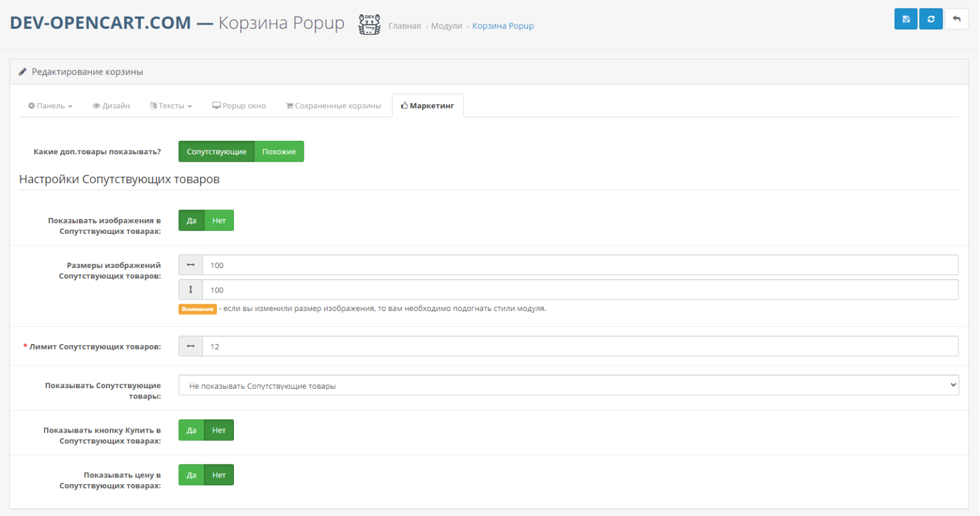Viewport: 980px width, 516px height.
Task: Select the Маркетинг tab
Action: point(428,106)
